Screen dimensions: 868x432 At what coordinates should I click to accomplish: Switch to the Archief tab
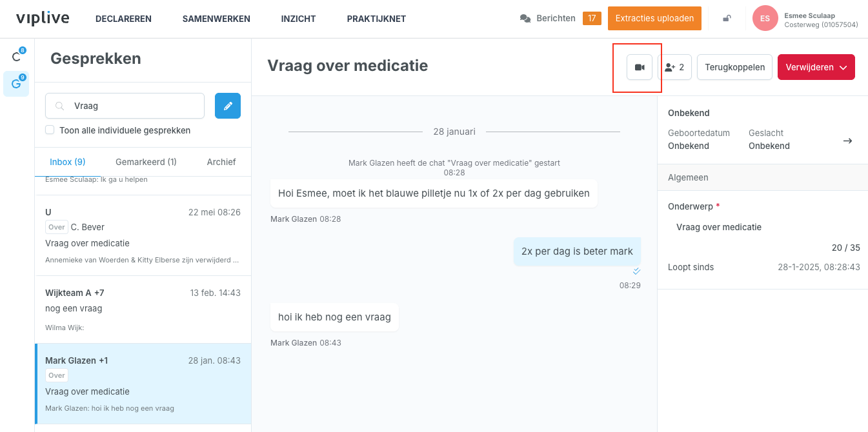(x=221, y=162)
